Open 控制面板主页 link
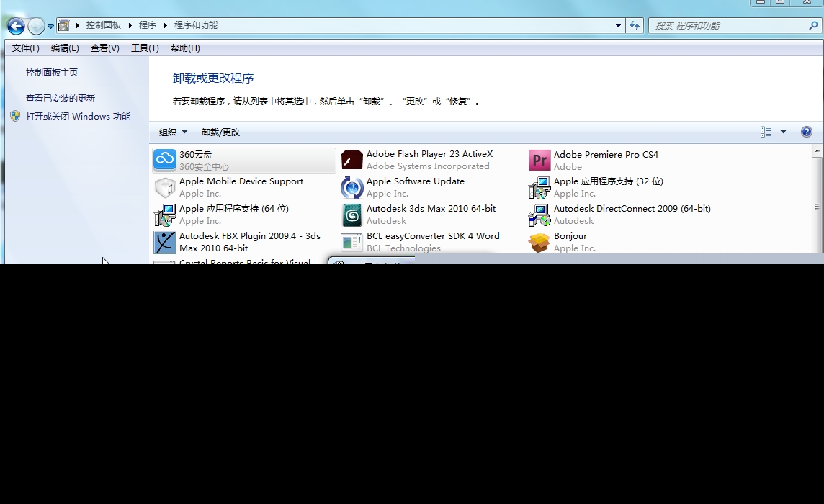This screenshot has height=504, width=824. tap(52, 73)
